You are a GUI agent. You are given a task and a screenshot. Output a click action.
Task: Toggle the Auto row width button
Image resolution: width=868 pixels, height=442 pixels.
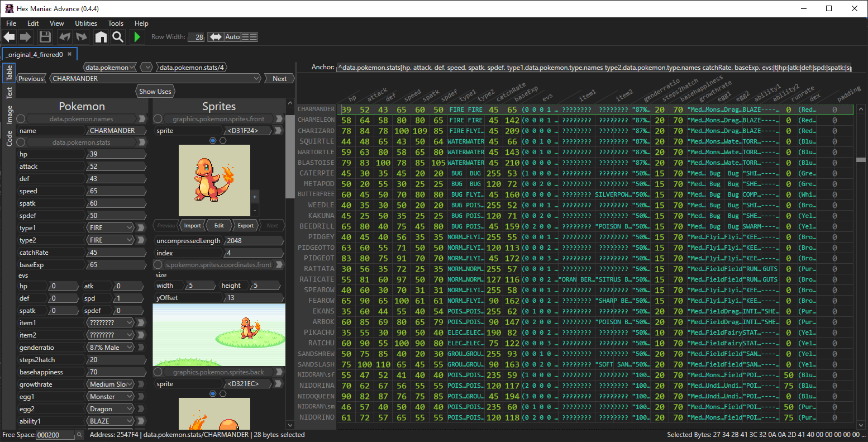232,37
